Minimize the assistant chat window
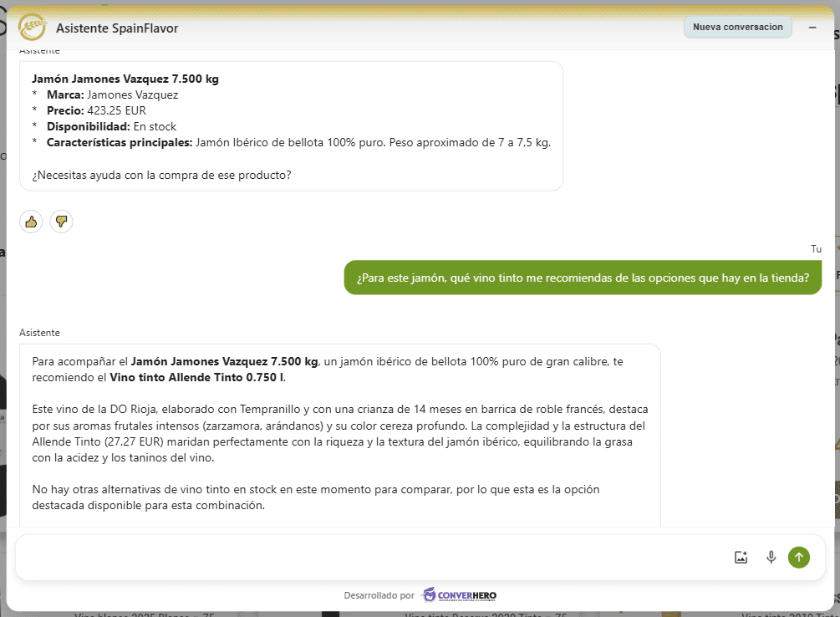This screenshot has height=617, width=840. coord(812,28)
